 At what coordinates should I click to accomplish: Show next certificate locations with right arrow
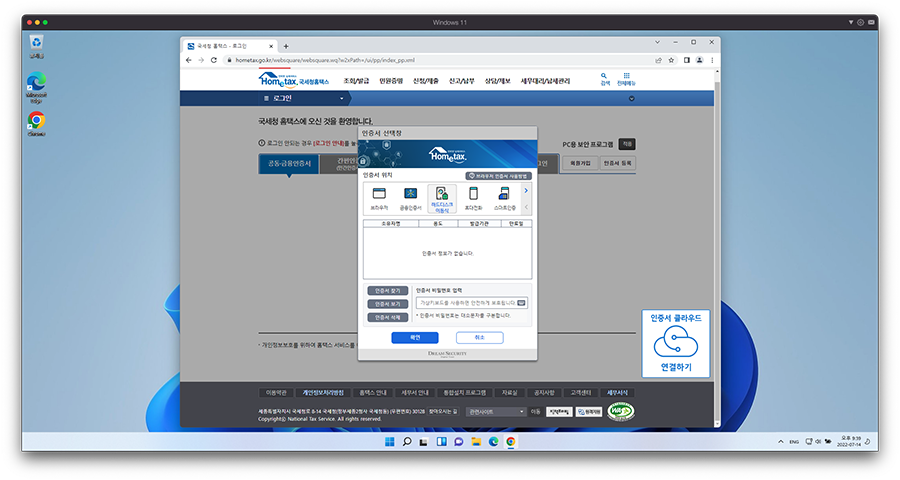pyautogui.click(x=526, y=191)
